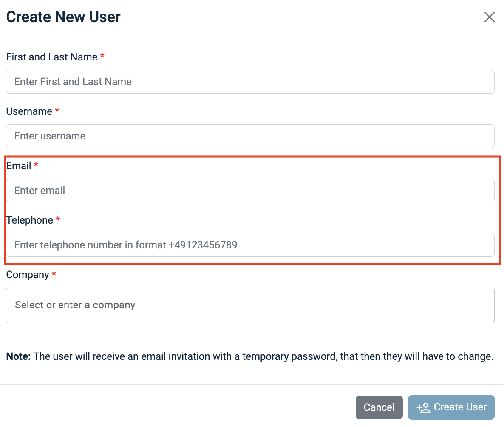Viewport: 504px width, 427px height.
Task: Click the red asterisk beside Username
Action: [57, 111]
